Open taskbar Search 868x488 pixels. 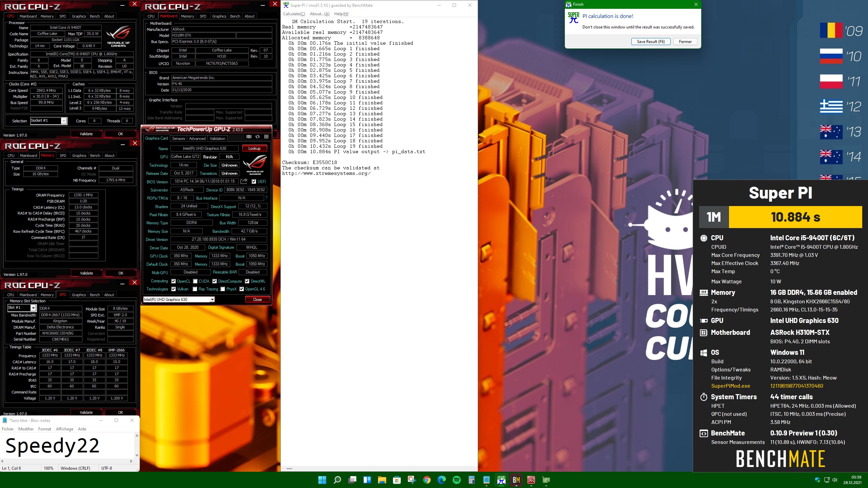337,480
